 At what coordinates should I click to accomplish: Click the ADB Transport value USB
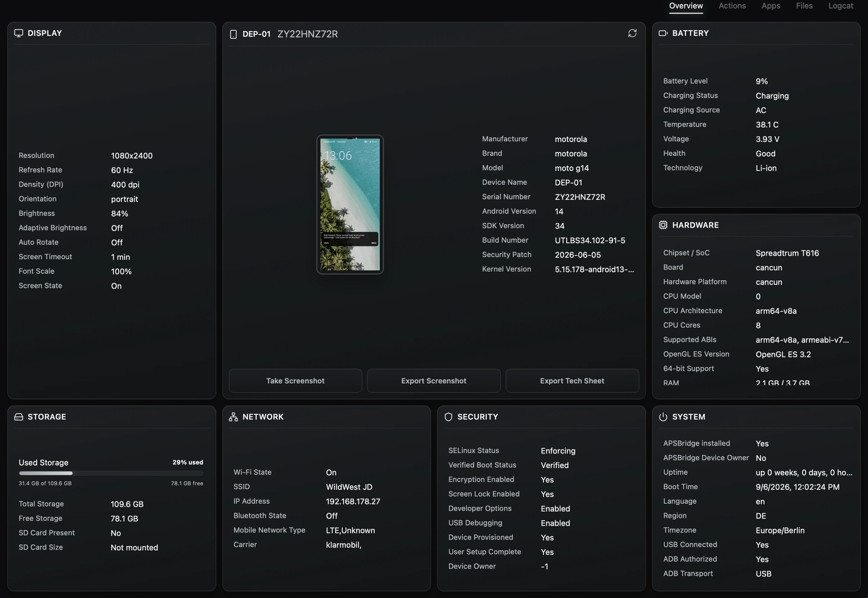tap(763, 574)
